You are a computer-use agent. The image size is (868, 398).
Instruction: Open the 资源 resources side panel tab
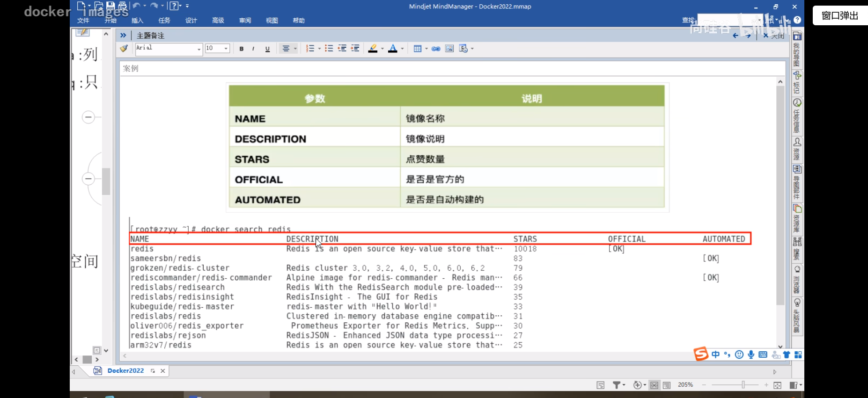(797, 149)
